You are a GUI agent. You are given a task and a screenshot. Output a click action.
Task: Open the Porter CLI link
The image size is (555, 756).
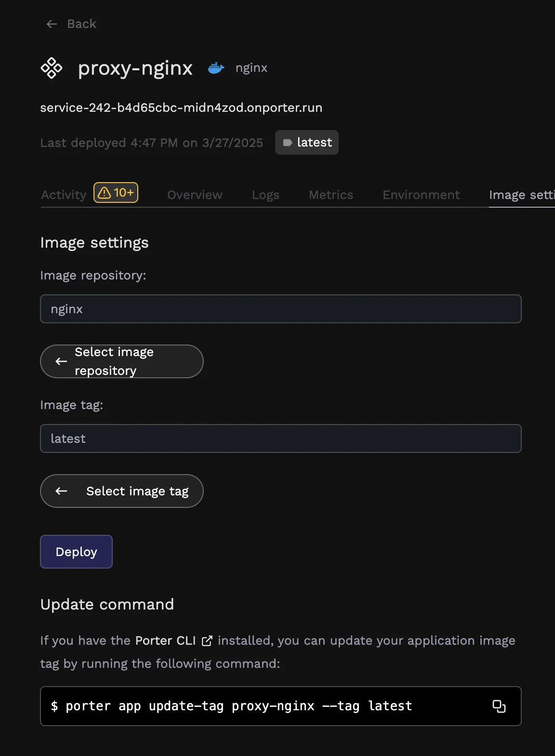pyautogui.click(x=165, y=641)
